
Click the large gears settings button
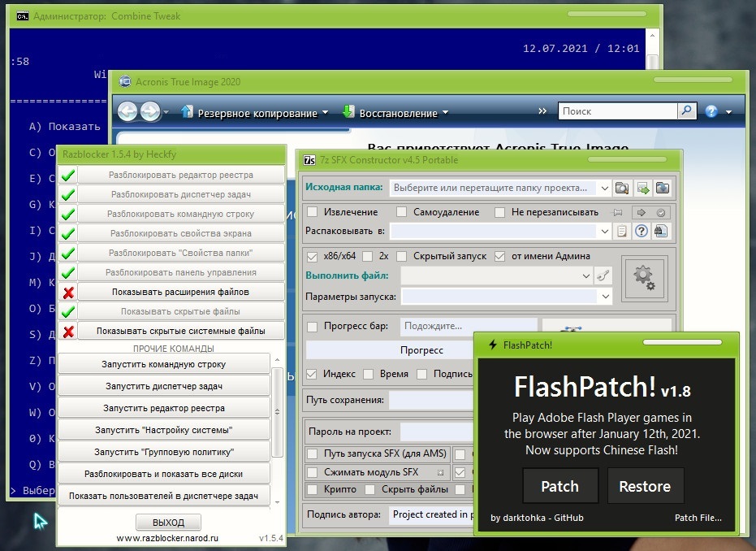645,279
